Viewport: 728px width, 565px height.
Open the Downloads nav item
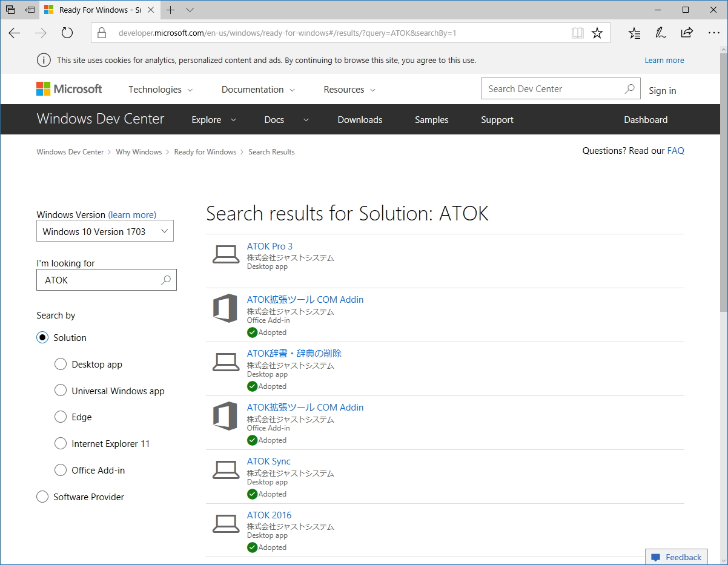[x=360, y=120]
